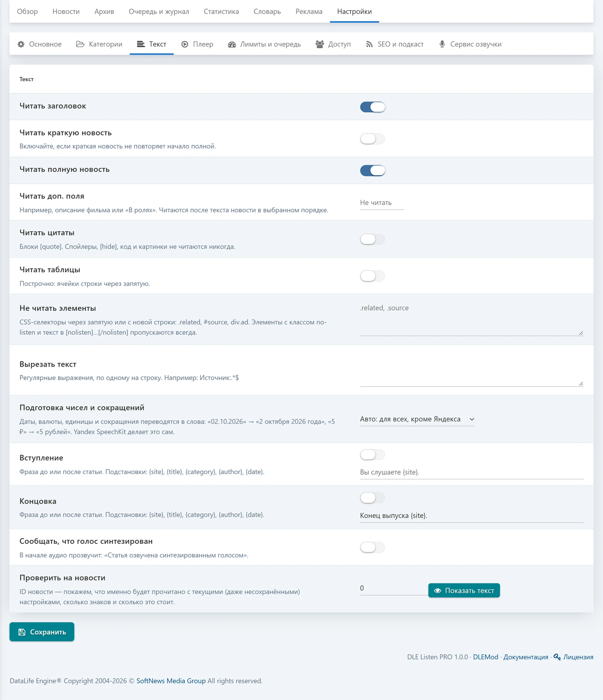Switch to the Статистика tab
Screen dimensions: 603x700
click(x=221, y=11)
